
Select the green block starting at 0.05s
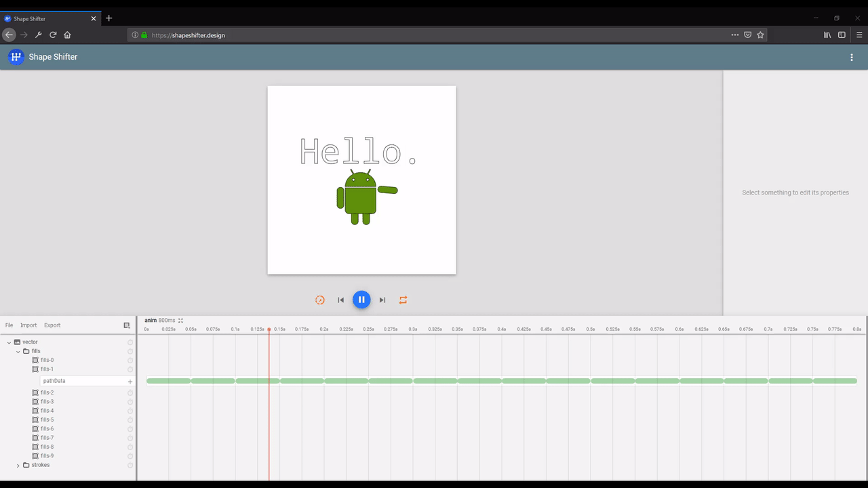tap(213, 381)
